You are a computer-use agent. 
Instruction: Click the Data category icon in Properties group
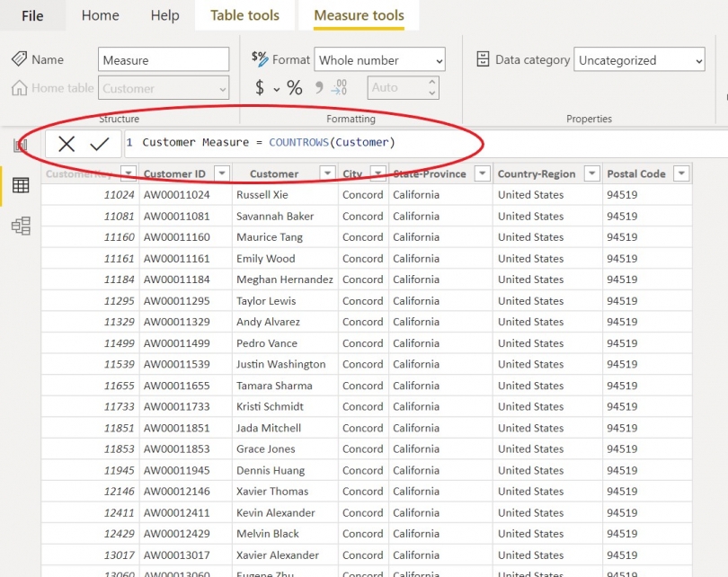(x=484, y=59)
